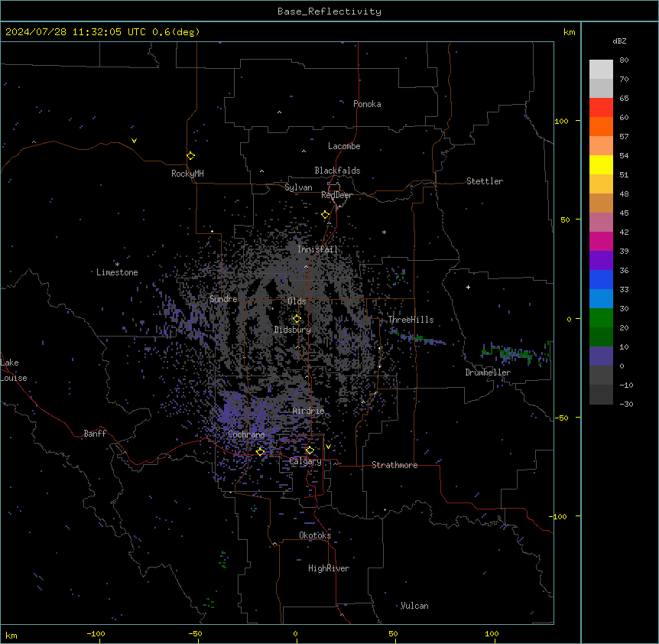Click the Olds town label
Viewport: 659px width, 644px height.
tap(297, 301)
